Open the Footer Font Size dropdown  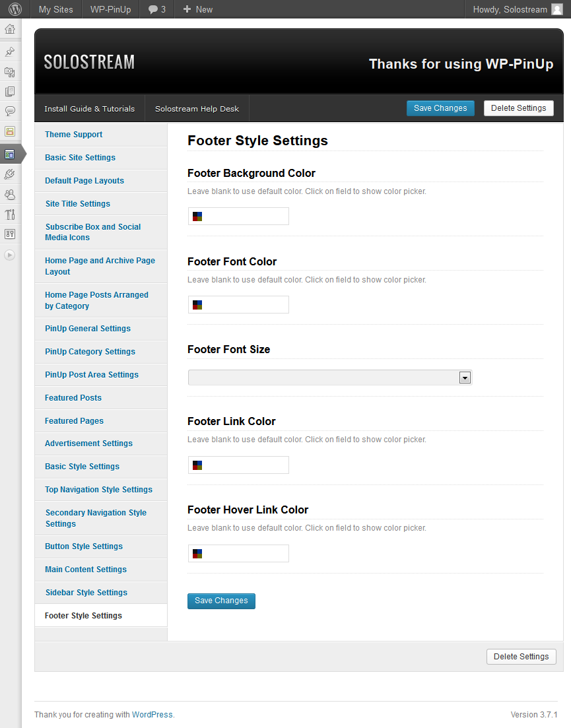329,378
